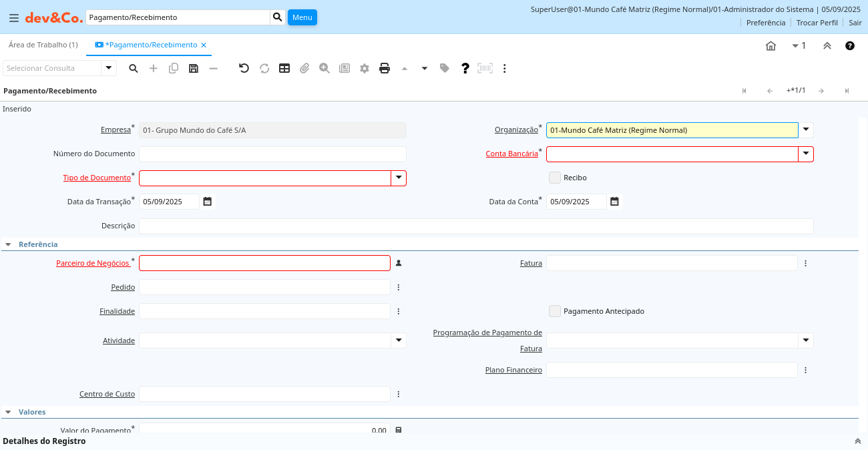Click the find record magnifier icon

pos(134,68)
